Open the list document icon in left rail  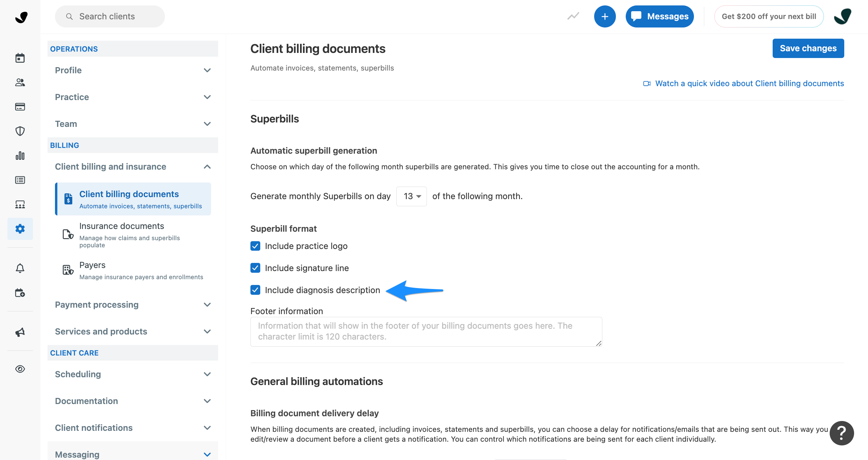tap(20, 180)
